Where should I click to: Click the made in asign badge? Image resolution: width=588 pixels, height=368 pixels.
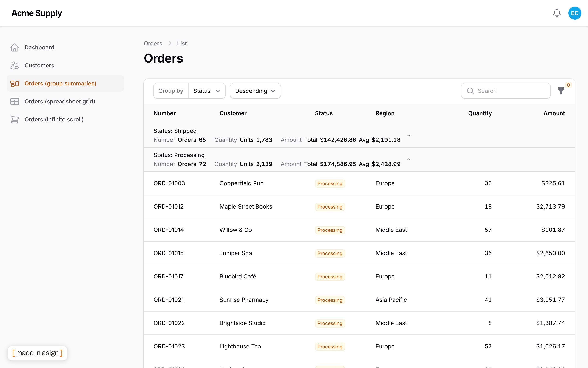tap(37, 353)
